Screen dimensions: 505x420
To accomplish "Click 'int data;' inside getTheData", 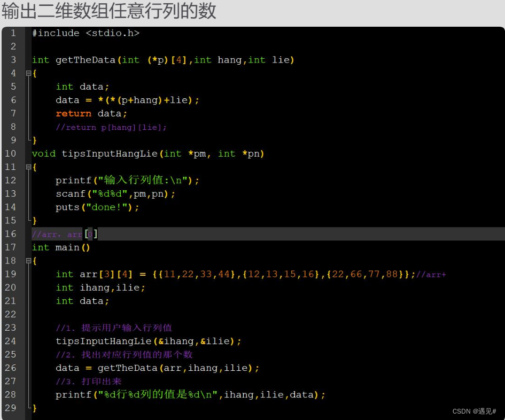I will (x=82, y=87).
